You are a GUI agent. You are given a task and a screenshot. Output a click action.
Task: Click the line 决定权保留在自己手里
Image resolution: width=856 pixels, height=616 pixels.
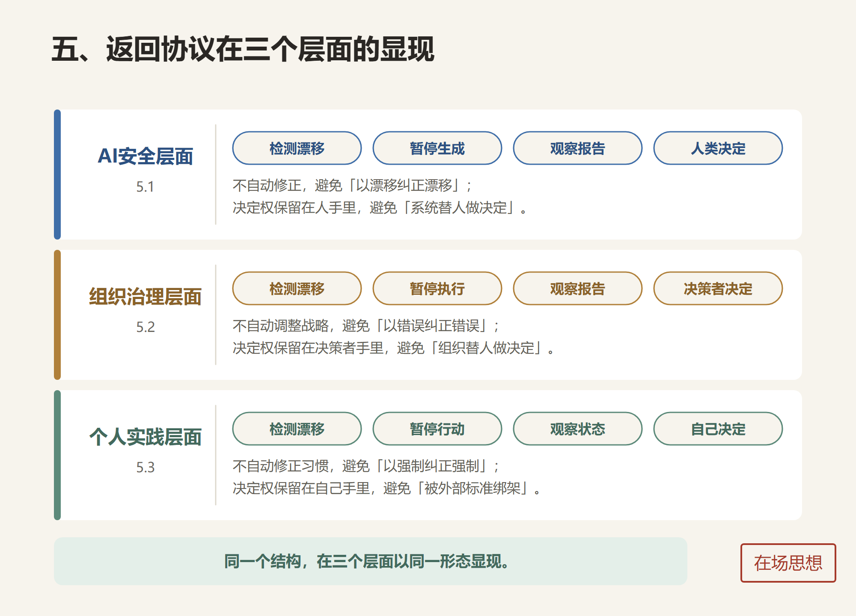(301, 489)
